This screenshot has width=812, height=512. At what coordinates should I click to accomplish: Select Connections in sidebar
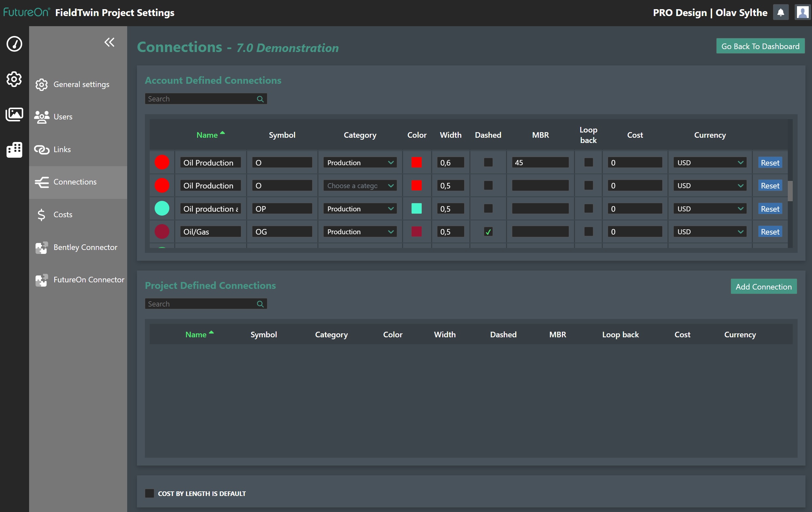78,182
